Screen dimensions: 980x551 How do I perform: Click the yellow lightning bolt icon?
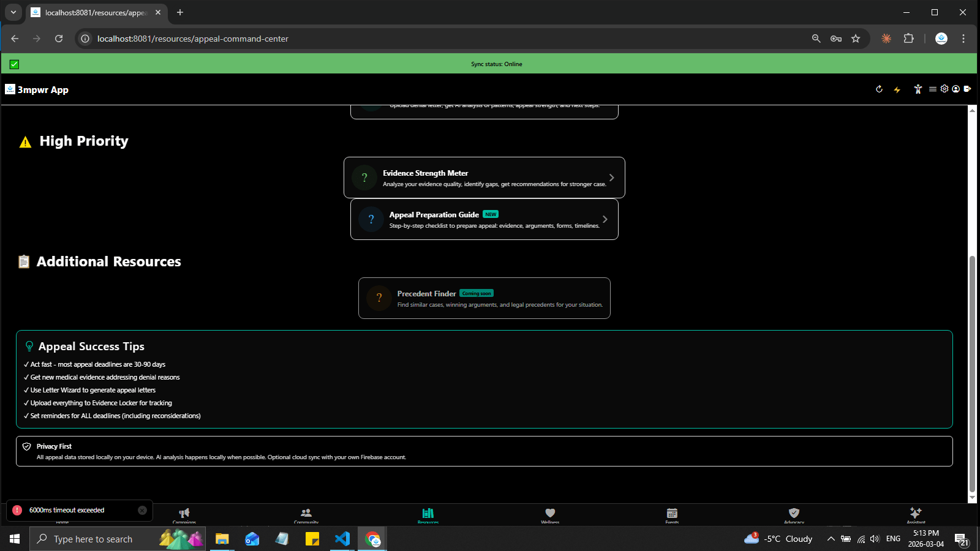(x=897, y=89)
